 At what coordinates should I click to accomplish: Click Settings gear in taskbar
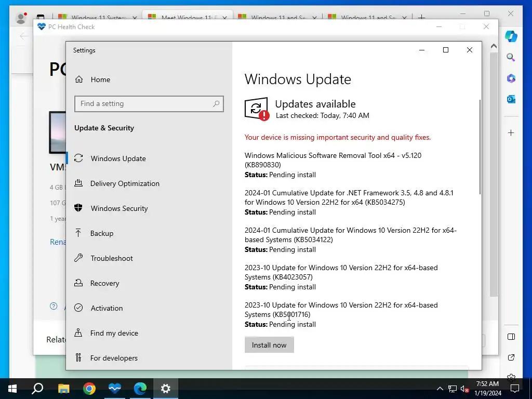166,389
